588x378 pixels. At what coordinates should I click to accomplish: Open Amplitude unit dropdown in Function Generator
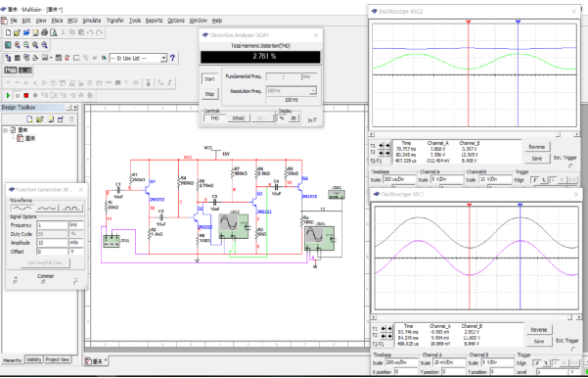pyautogui.click(x=75, y=243)
